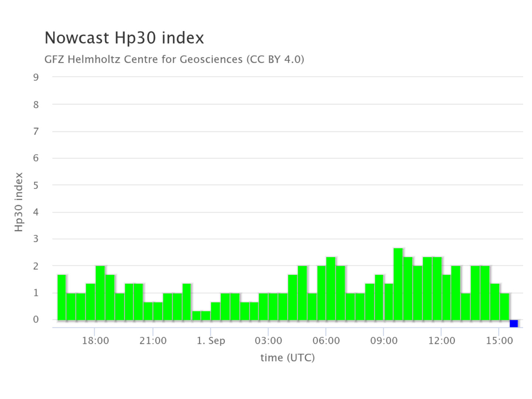Click the first green bar on left
The width and height of the screenshot is (532, 399).
[62, 297]
